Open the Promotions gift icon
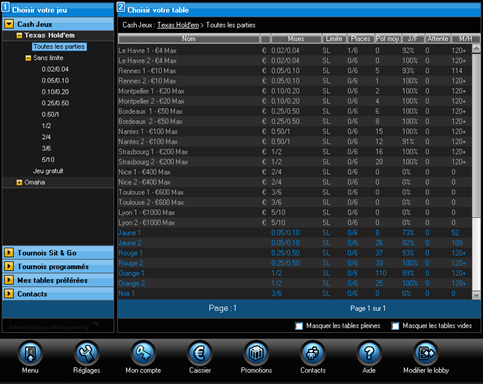Screen dimensions: 483x384 (x=256, y=353)
